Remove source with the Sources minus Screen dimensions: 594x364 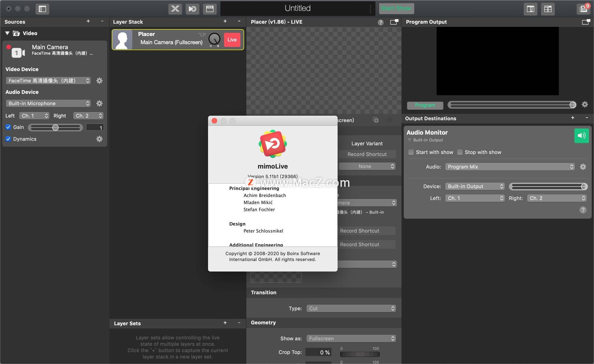tap(102, 21)
